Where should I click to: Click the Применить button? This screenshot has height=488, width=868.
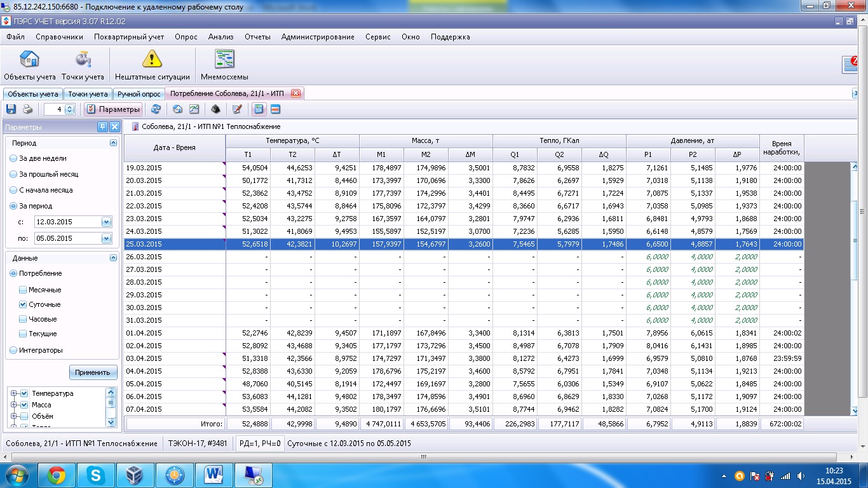click(x=93, y=372)
